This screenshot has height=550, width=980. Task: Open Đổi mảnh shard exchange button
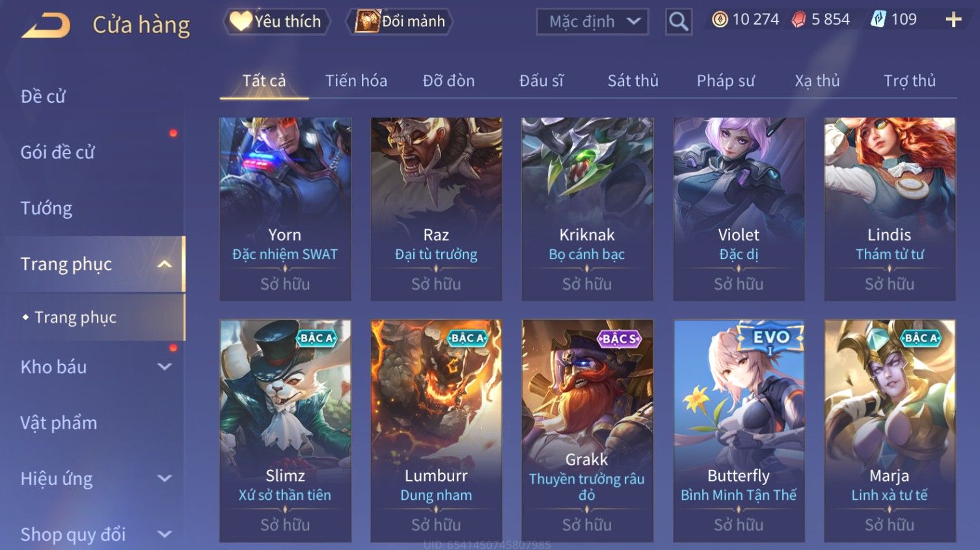400,21
